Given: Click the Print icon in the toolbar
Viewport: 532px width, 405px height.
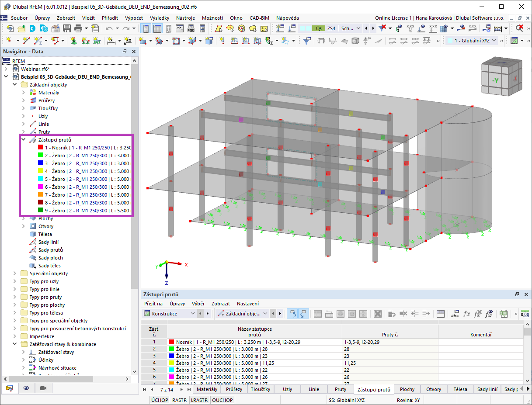Looking at the screenshot, I should pyautogui.click(x=78, y=28).
